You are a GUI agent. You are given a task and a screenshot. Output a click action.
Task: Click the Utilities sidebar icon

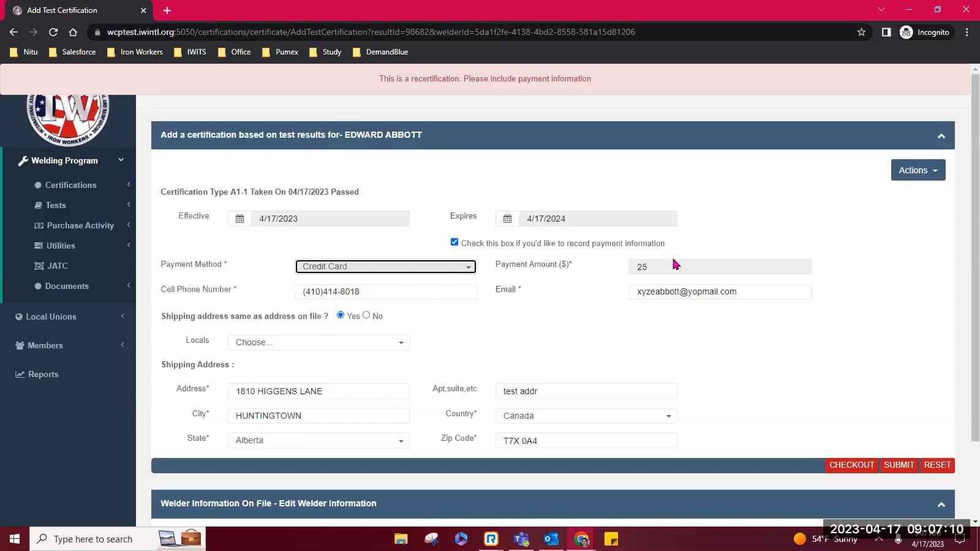(39, 246)
